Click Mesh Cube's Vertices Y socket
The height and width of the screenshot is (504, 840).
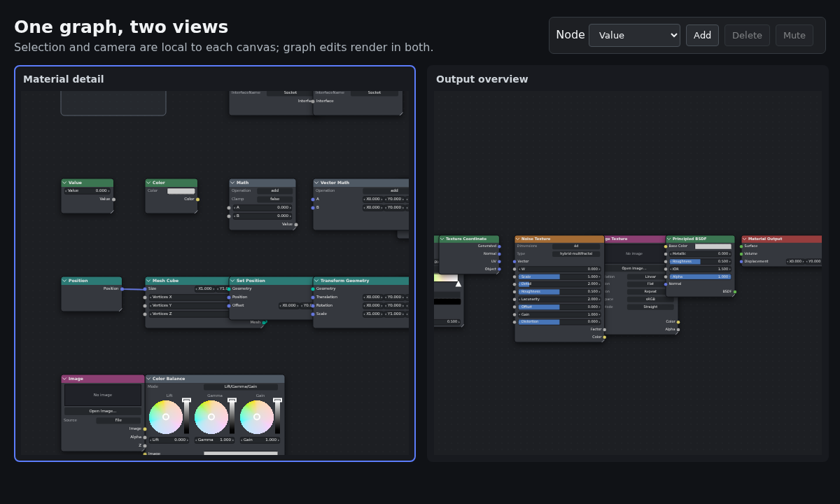pyautogui.click(x=145, y=306)
